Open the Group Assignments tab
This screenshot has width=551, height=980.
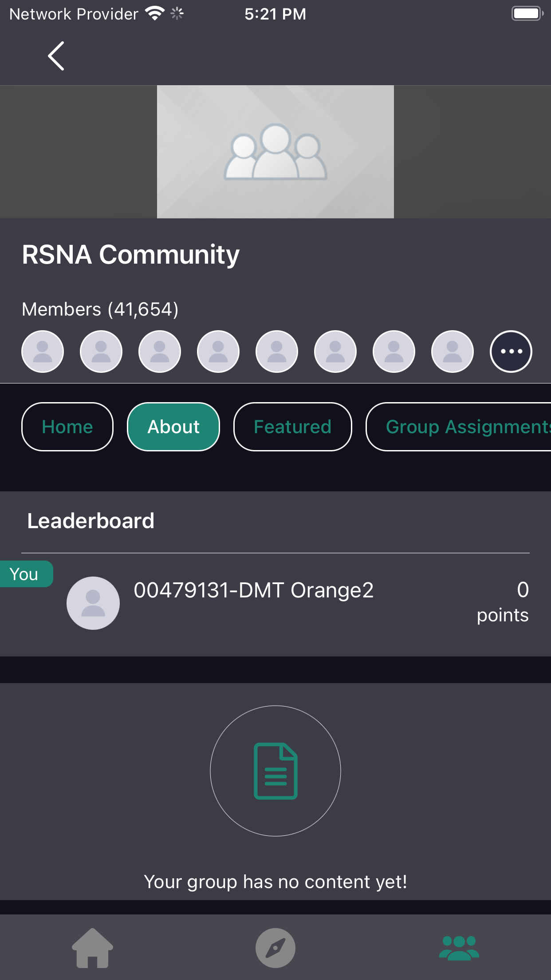coord(459,427)
